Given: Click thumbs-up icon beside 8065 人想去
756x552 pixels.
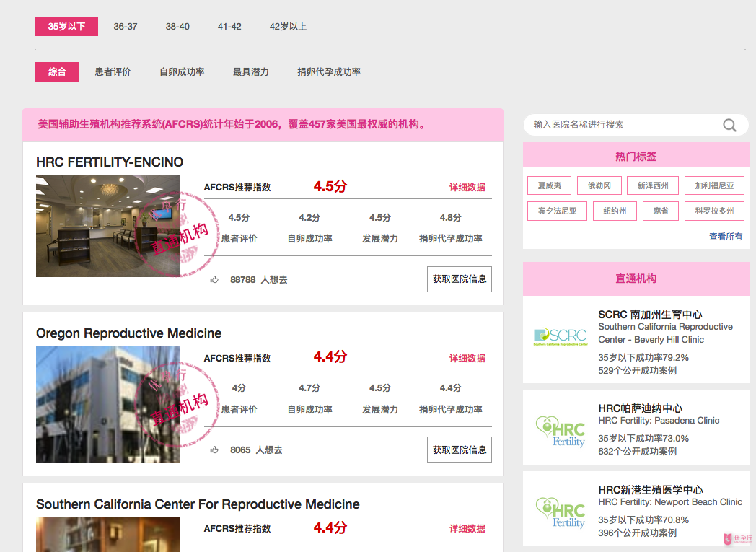Looking at the screenshot, I should point(214,450).
